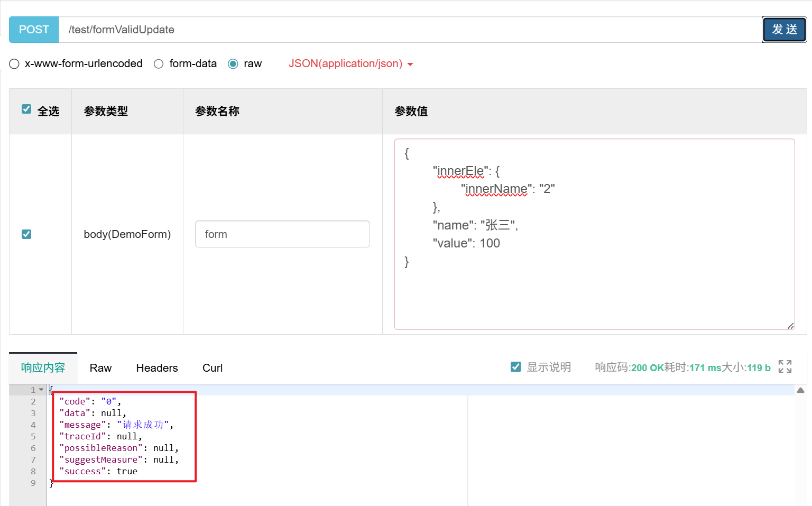This screenshot has width=812, height=506.
Task: Click the red dropdown arrow beside JSON(application/json)
Action: (x=411, y=63)
